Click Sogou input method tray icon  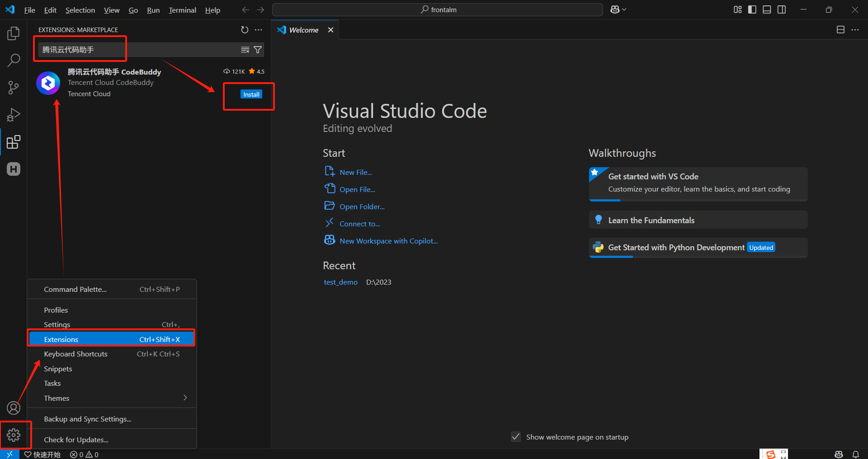(x=771, y=454)
